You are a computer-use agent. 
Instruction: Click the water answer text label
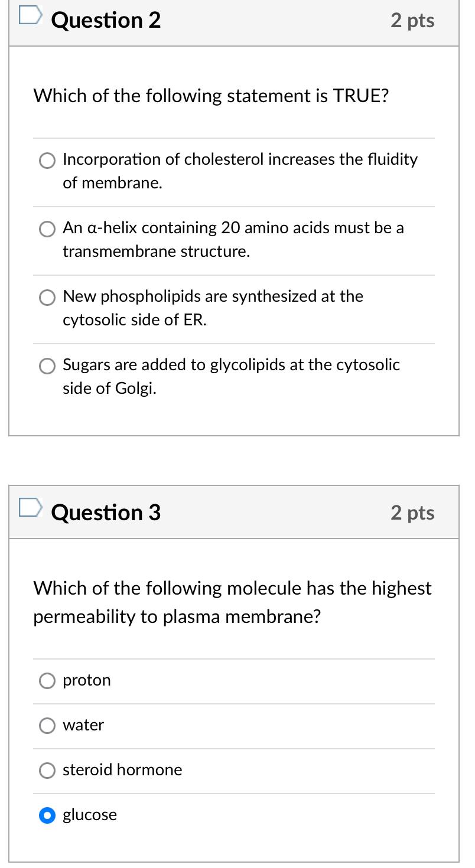[83, 726]
